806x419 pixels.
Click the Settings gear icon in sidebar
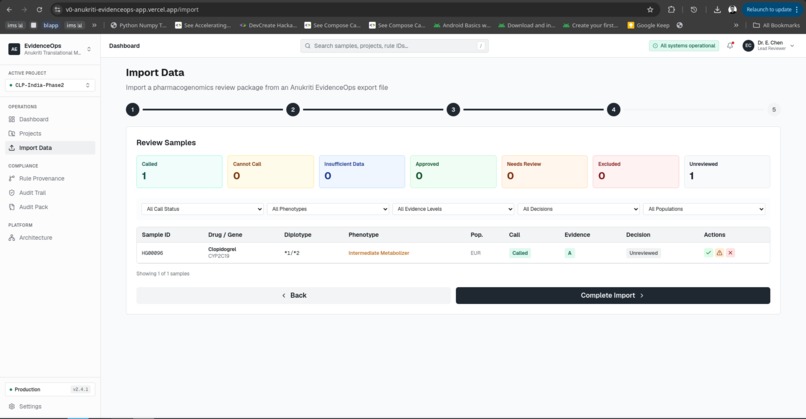pyautogui.click(x=12, y=406)
